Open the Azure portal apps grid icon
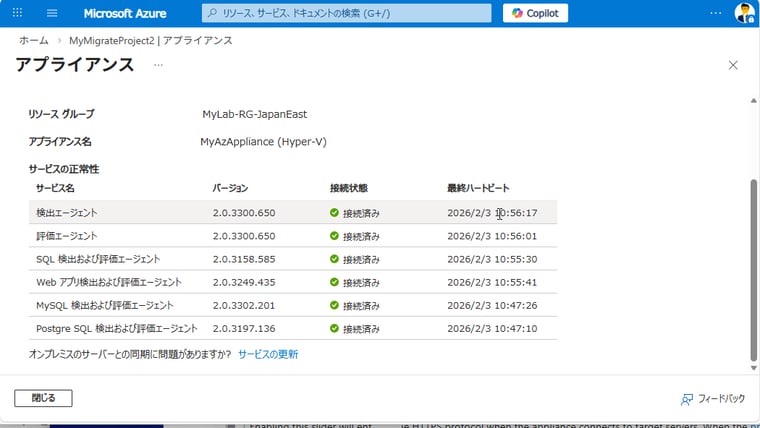760x428 pixels. point(17,13)
